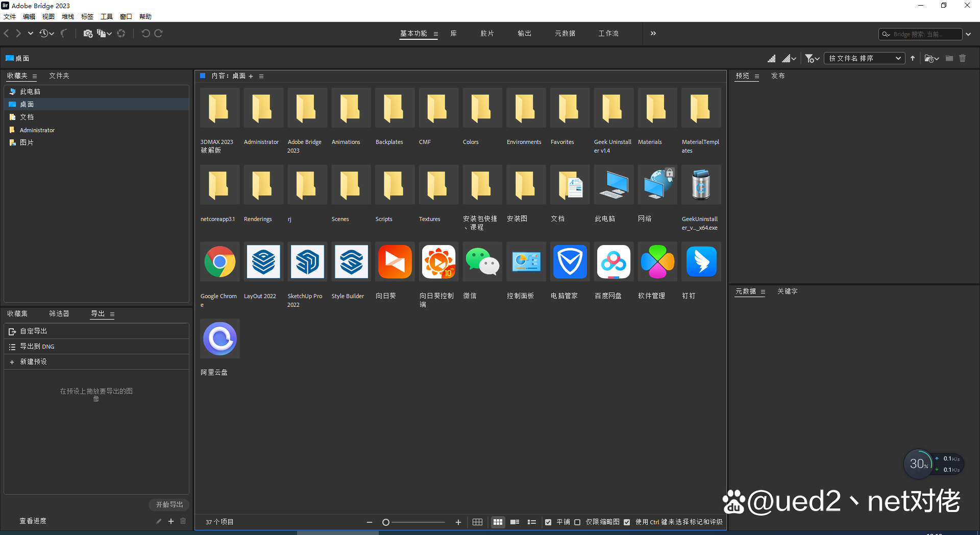Open Google Chrome thumbnail
This screenshot has width=980, height=535.
point(220,262)
